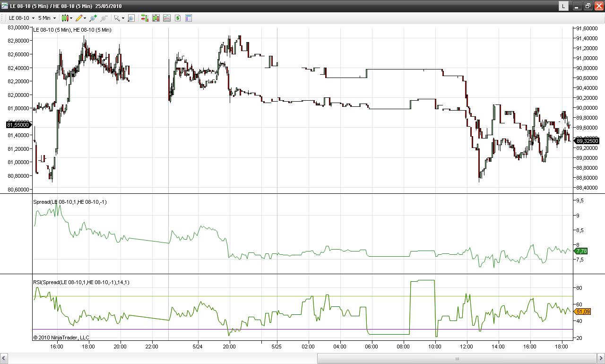The height and width of the screenshot is (364, 605).
Task: Select the RSI(Spread...,14,1) indicator label
Action: click(x=81, y=282)
